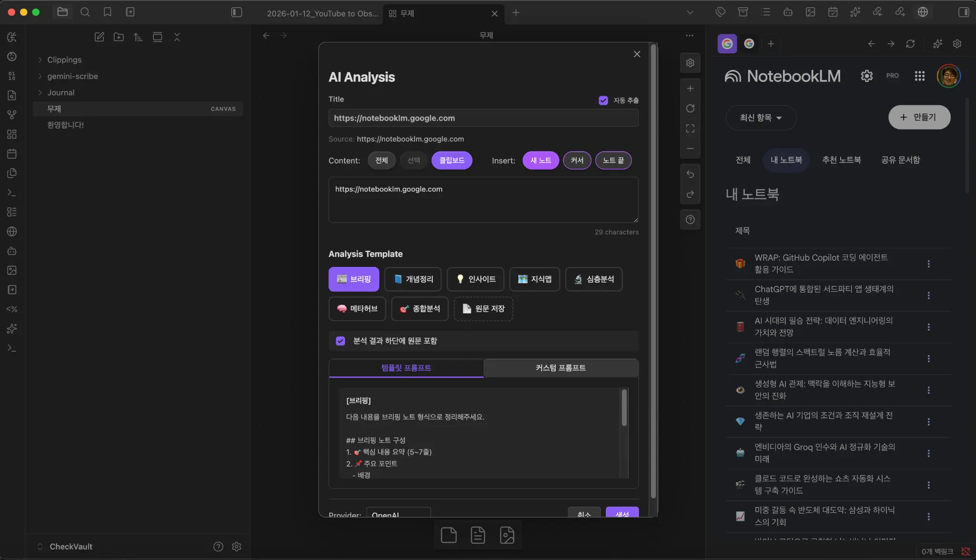Zoom canvas to fit
The width and height of the screenshot is (976, 560).
click(x=690, y=129)
